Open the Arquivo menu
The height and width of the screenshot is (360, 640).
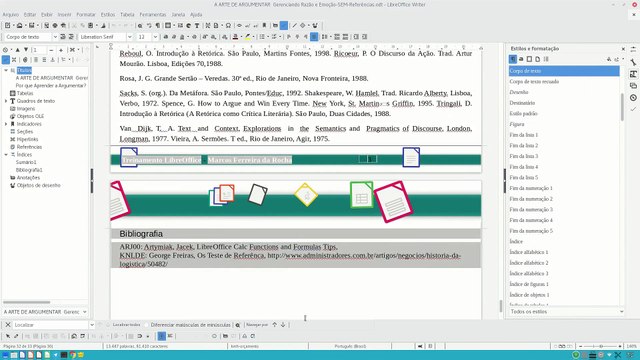pyautogui.click(x=11, y=14)
